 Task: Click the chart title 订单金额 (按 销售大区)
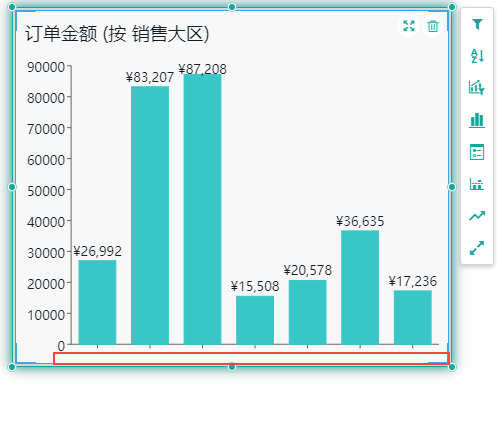(117, 34)
